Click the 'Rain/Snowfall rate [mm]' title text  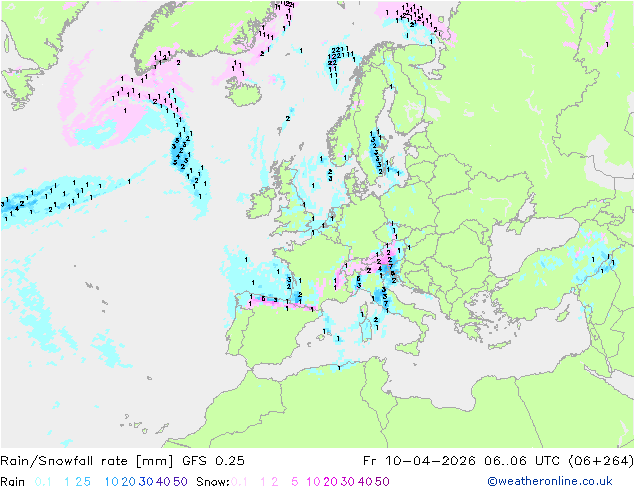tap(87, 461)
